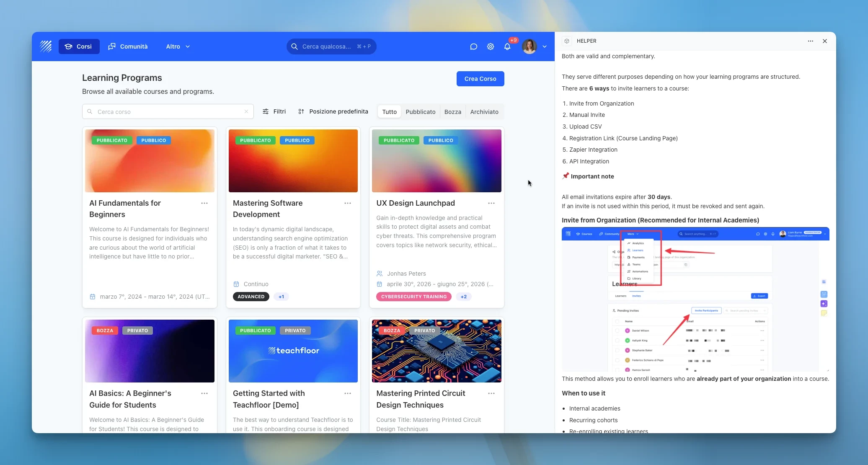Click the CYBERSECURITY TRAINING tag

[414, 297]
